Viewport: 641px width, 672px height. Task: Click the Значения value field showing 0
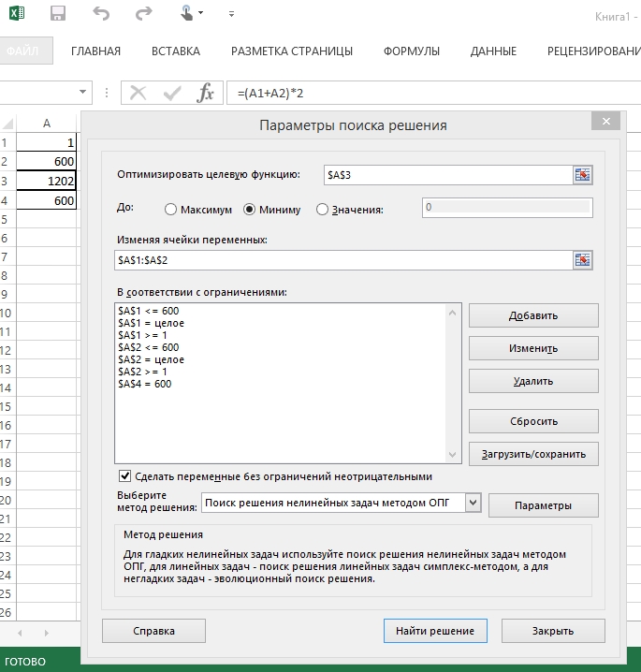pyautogui.click(x=507, y=208)
